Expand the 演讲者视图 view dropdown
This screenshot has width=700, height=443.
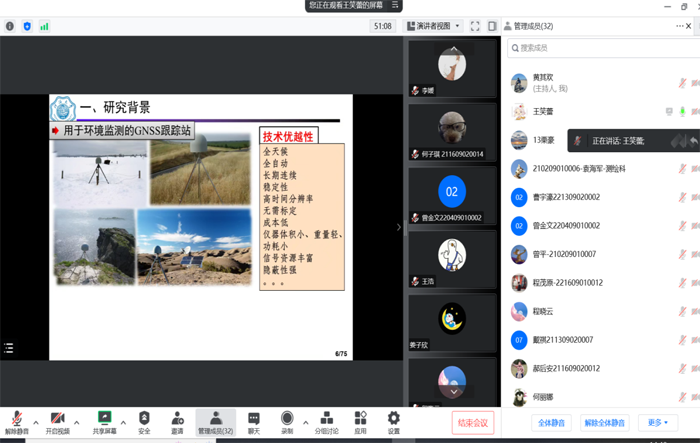click(x=434, y=26)
